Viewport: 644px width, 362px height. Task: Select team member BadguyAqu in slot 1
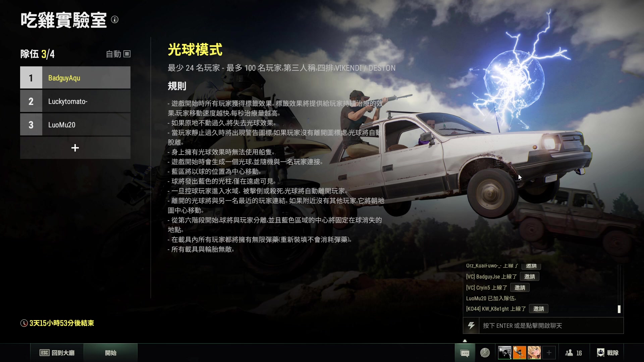(75, 77)
